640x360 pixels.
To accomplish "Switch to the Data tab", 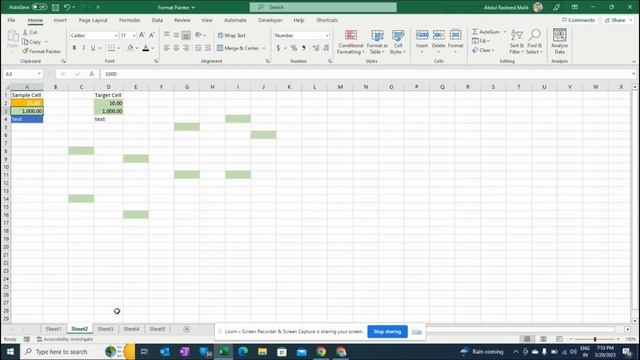I will 157,20.
